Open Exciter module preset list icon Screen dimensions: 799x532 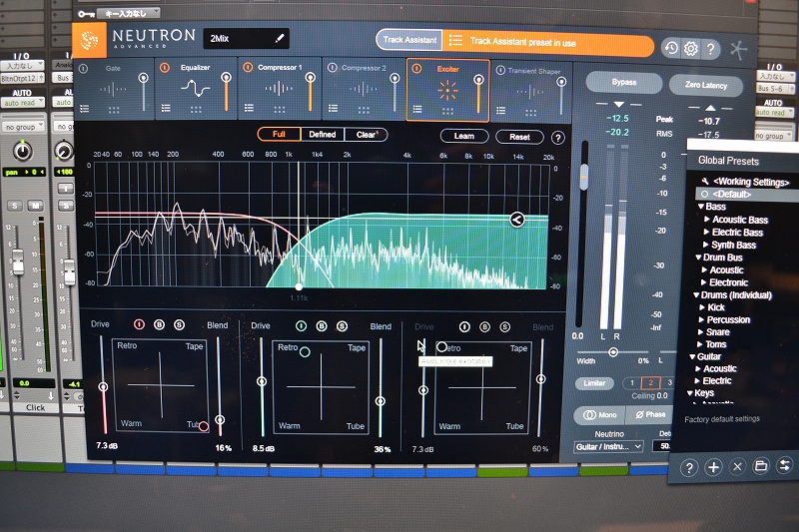[417, 109]
